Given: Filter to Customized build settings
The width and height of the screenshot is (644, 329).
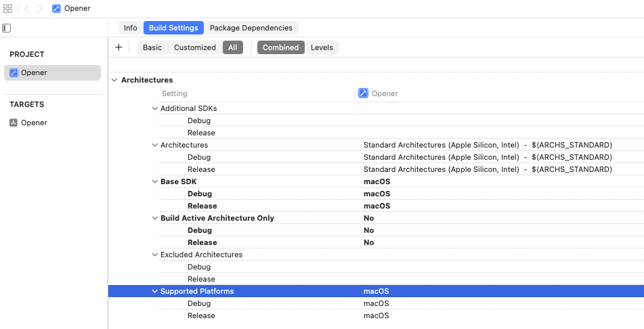Looking at the screenshot, I should (x=194, y=47).
